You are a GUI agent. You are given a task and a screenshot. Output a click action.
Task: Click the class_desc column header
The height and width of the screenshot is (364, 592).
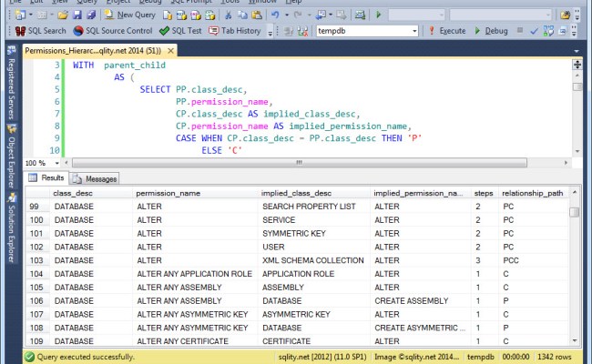click(91, 193)
